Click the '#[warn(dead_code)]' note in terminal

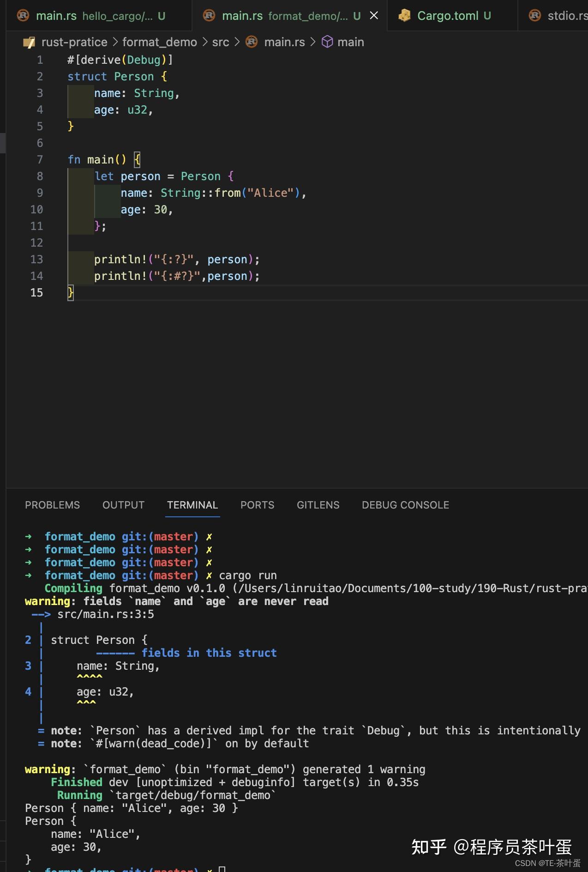click(173, 744)
